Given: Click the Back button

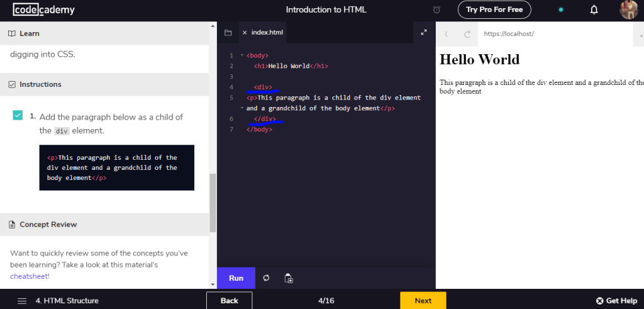Looking at the screenshot, I should [x=229, y=300].
